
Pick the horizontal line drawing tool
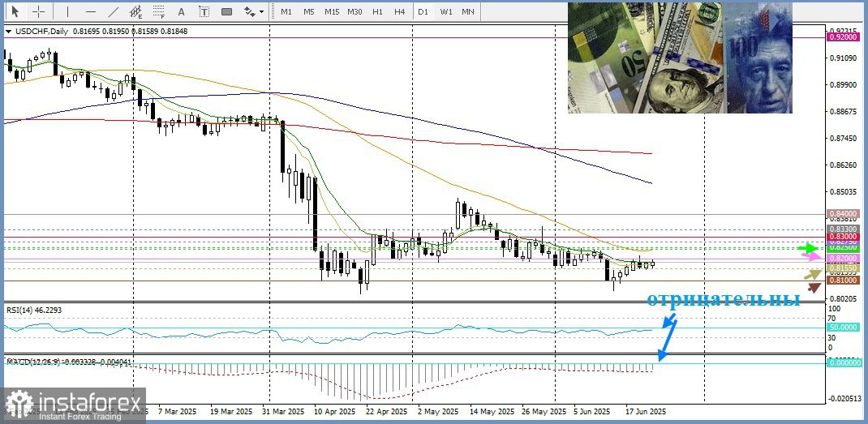tap(90, 11)
